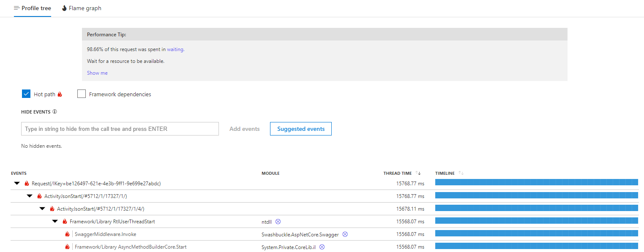Open the waiting link in the Performance Tip

[175, 49]
